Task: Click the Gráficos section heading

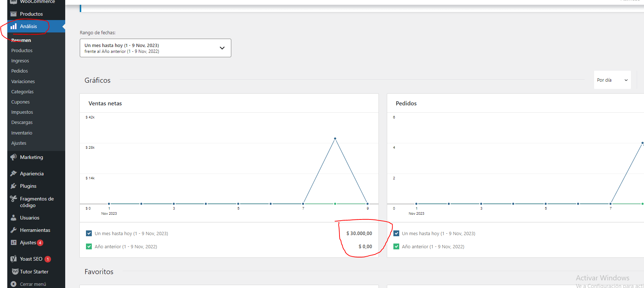Action: pos(98,80)
